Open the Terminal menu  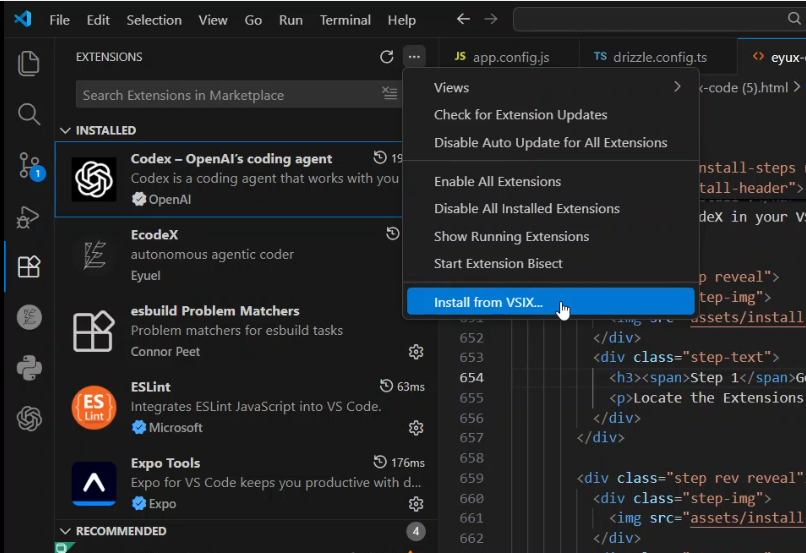344,20
